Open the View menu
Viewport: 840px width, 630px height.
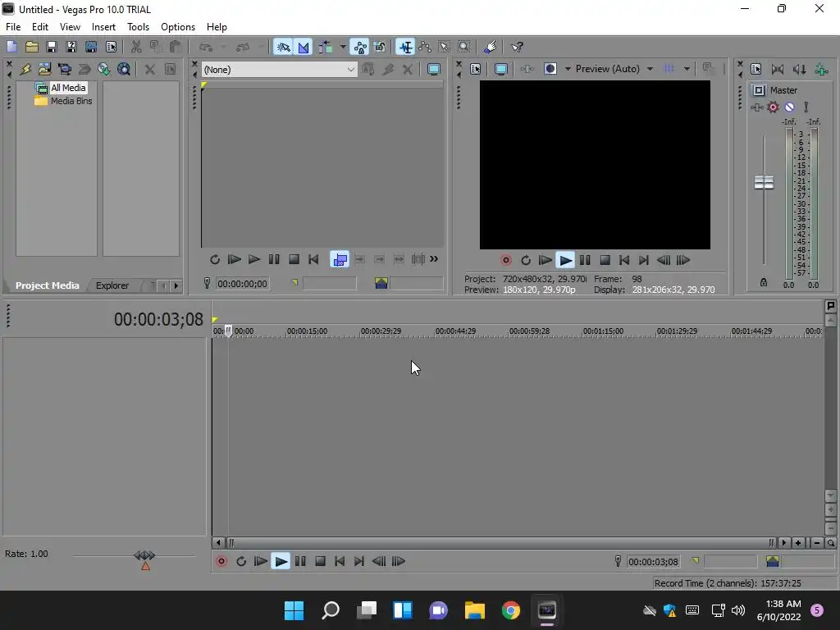(x=71, y=27)
